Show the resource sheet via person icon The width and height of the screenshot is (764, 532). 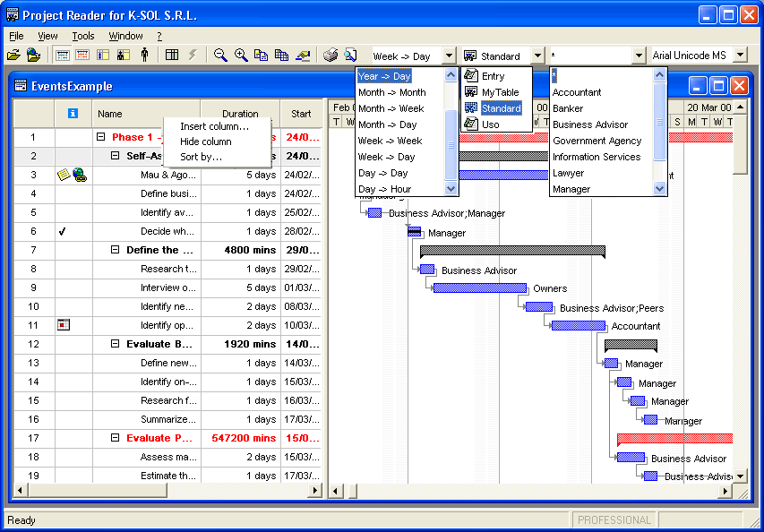pos(143,56)
